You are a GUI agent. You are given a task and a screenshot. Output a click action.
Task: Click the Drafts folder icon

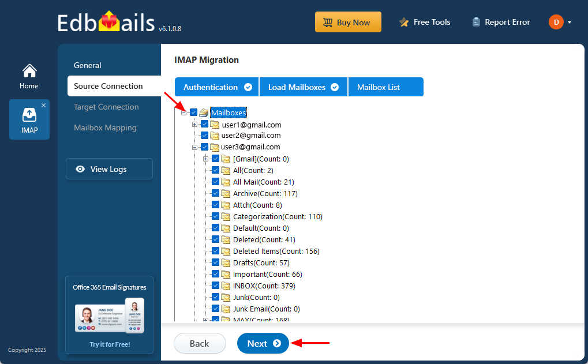pos(226,263)
